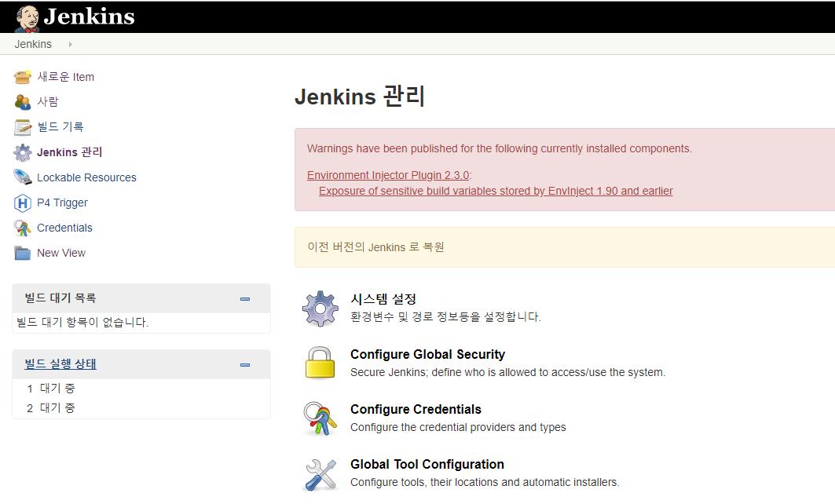This screenshot has height=504, width=835.
Task: Click the 빌드 기록 notepad icon
Action: [x=22, y=126]
